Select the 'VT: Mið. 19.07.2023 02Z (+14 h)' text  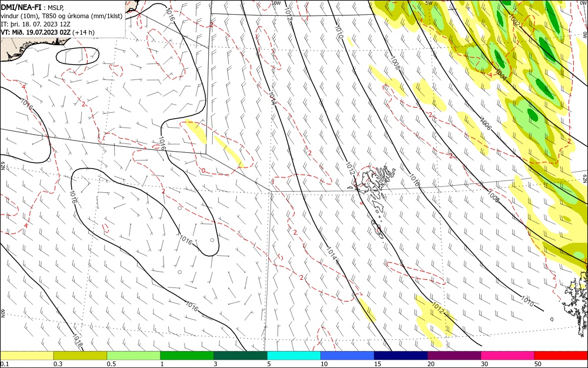coord(48,32)
